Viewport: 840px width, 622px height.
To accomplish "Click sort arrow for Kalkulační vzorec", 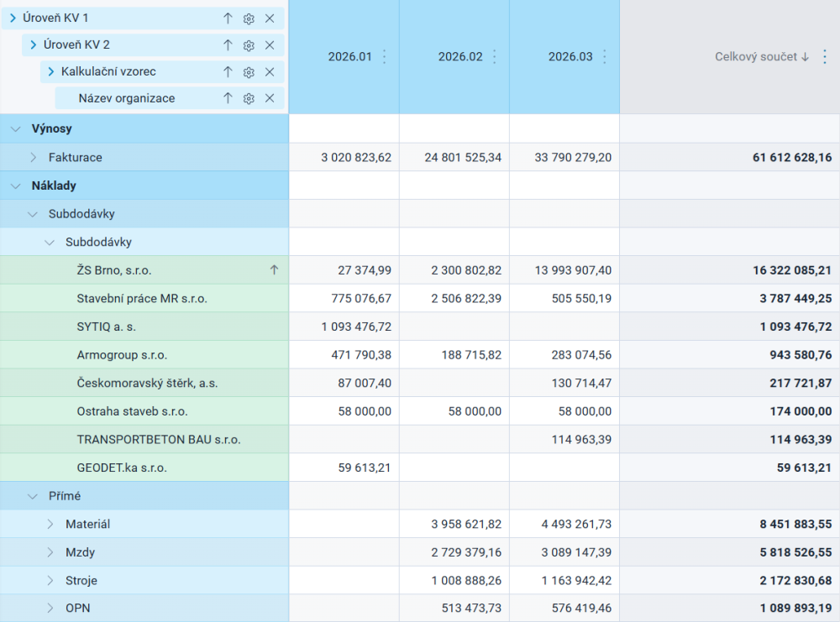I will 228,71.
